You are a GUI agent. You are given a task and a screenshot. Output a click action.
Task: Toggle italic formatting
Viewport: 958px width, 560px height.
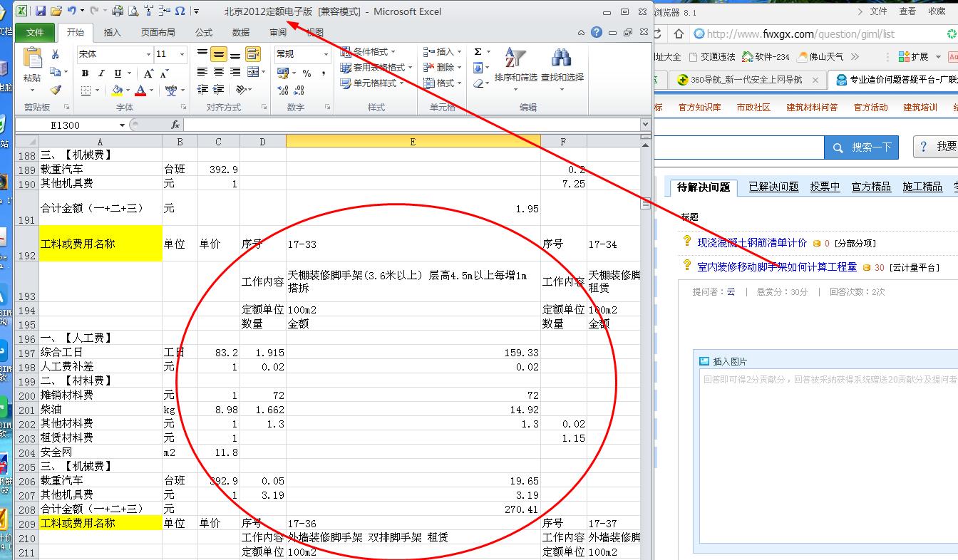click(x=101, y=73)
